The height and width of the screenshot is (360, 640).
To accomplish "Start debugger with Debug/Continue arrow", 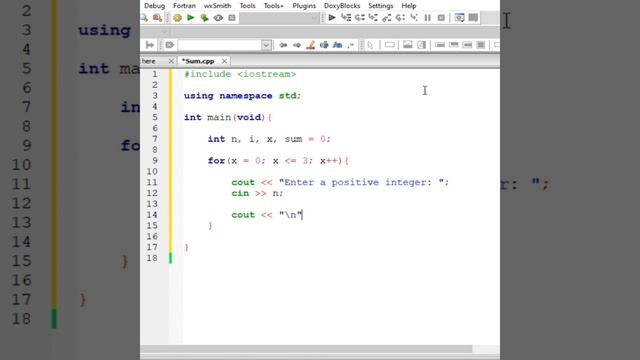I will 332,18.
